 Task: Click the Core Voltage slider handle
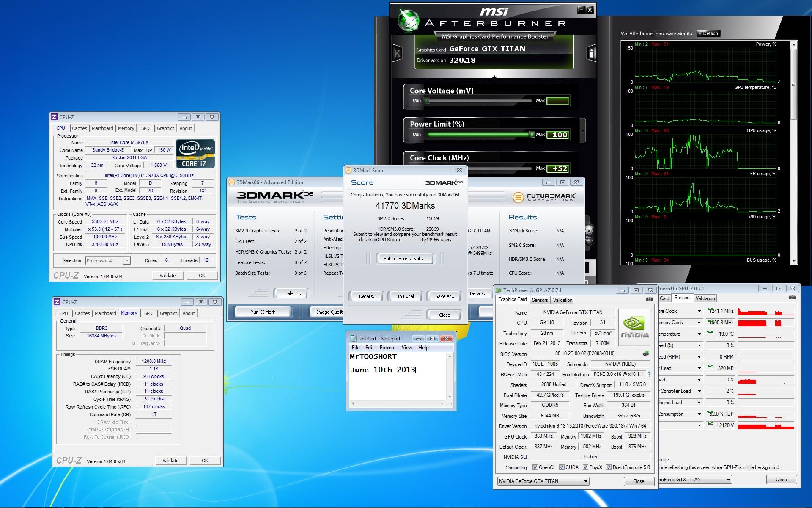[427, 101]
